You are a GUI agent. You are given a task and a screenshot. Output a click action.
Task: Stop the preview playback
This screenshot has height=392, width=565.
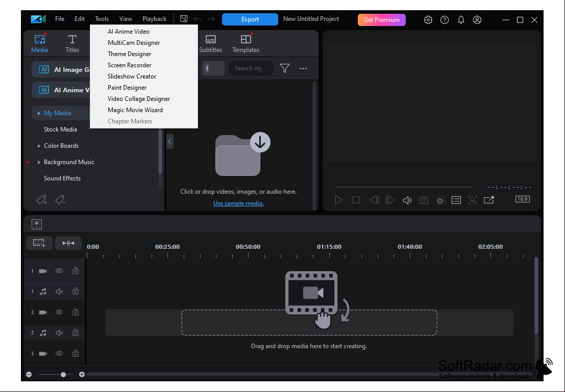[x=356, y=200]
